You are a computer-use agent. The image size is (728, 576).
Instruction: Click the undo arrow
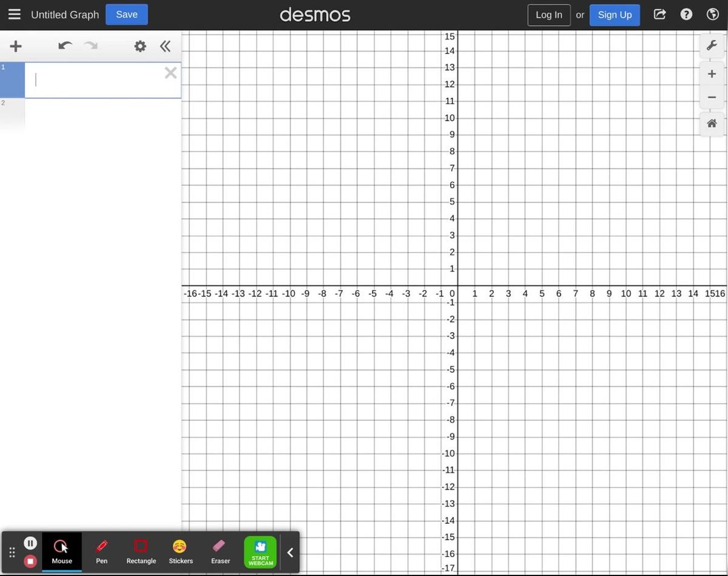64,45
